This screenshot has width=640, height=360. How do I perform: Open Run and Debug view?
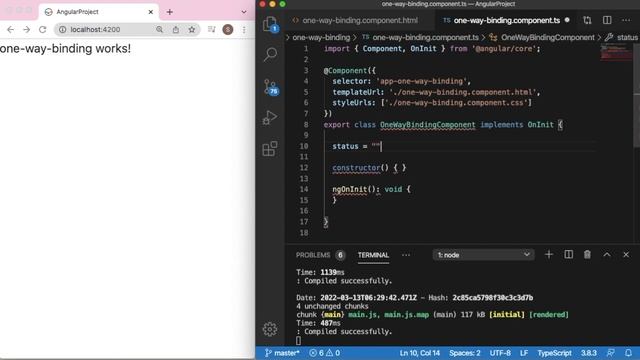point(270,118)
